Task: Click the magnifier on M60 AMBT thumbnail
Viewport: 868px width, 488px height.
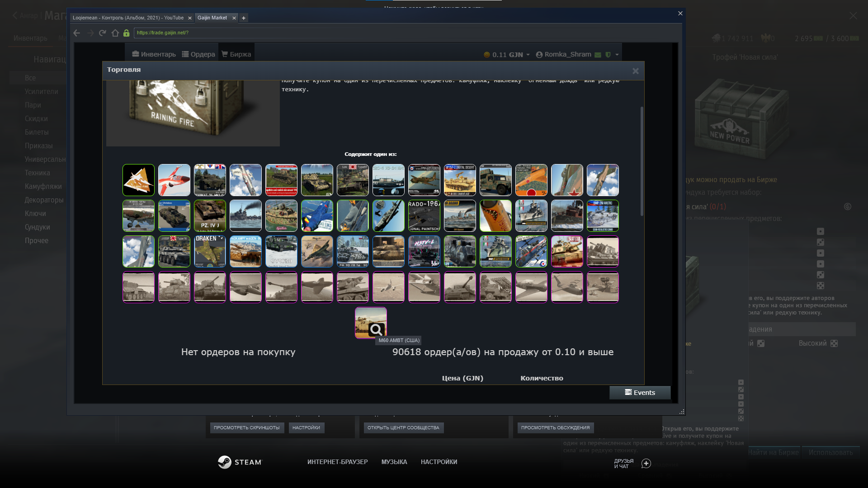Action: tap(376, 330)
